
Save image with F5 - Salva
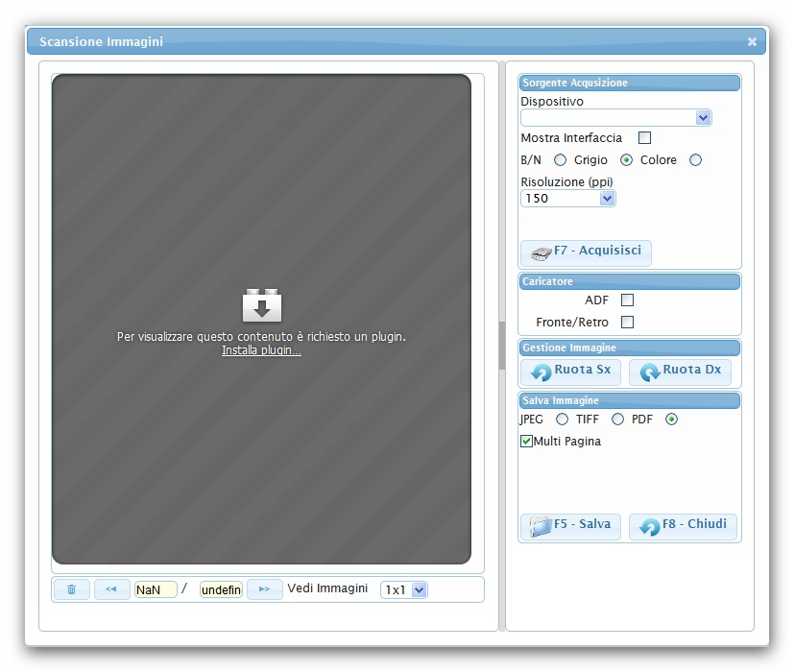click(570, 526)
